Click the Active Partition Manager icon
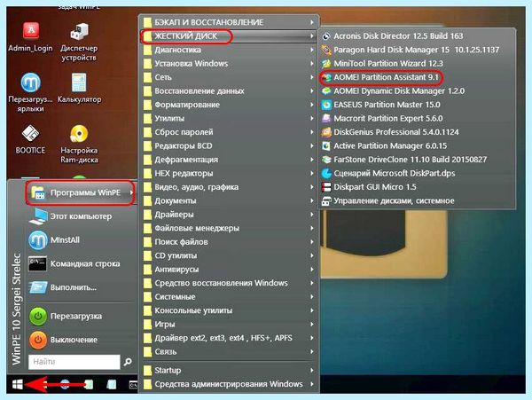 coord(326,145)
